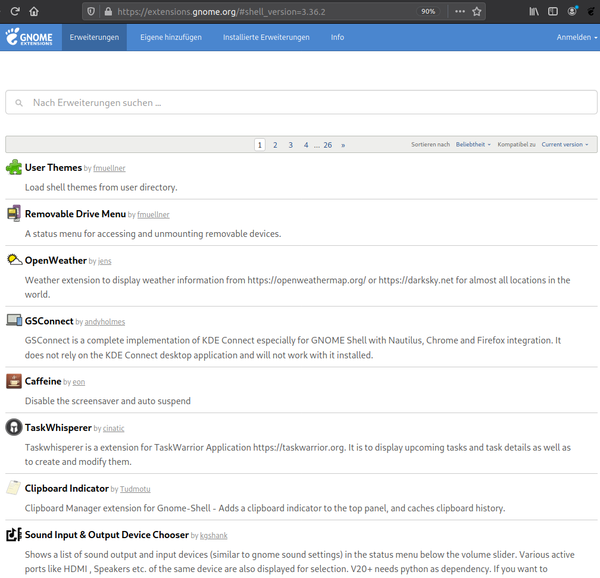Visit author kgshank profile
This screenshot has width=600, height=578.
(x=214, y=535)
